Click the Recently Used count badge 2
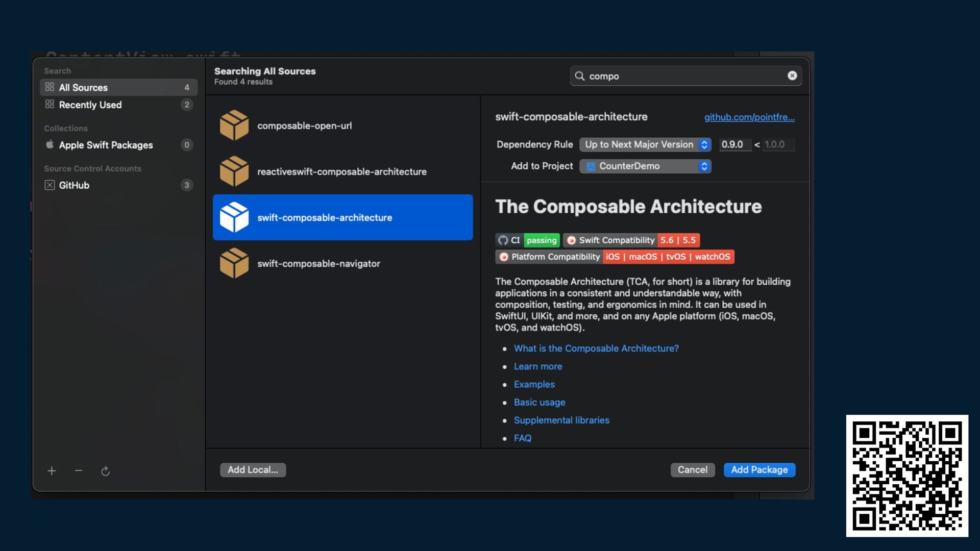 point(187,105)
